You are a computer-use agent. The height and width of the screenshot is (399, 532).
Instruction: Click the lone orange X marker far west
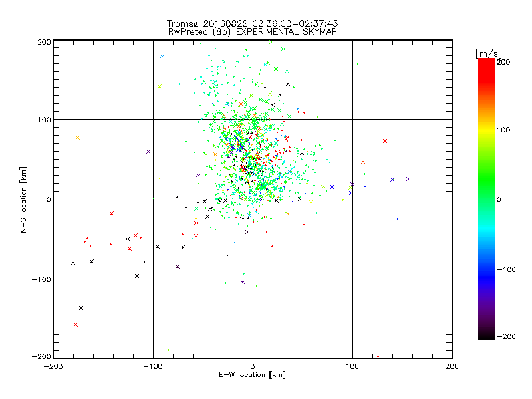tap(78, 138)
